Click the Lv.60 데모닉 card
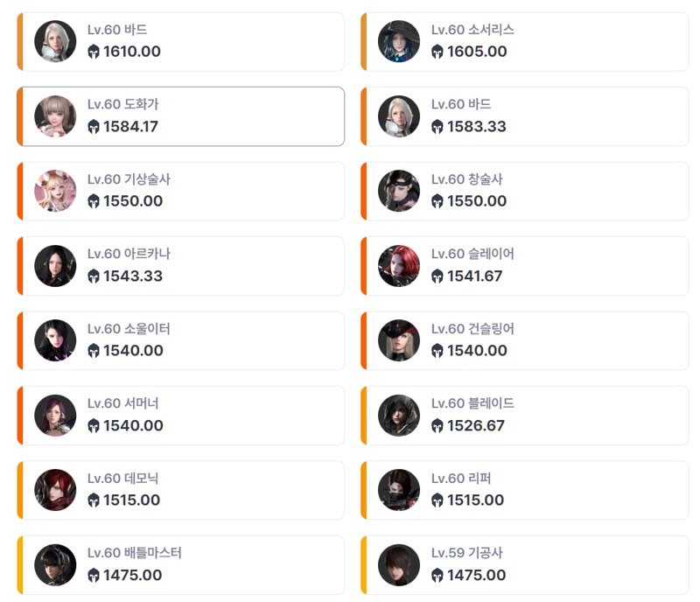 [181, 490]
